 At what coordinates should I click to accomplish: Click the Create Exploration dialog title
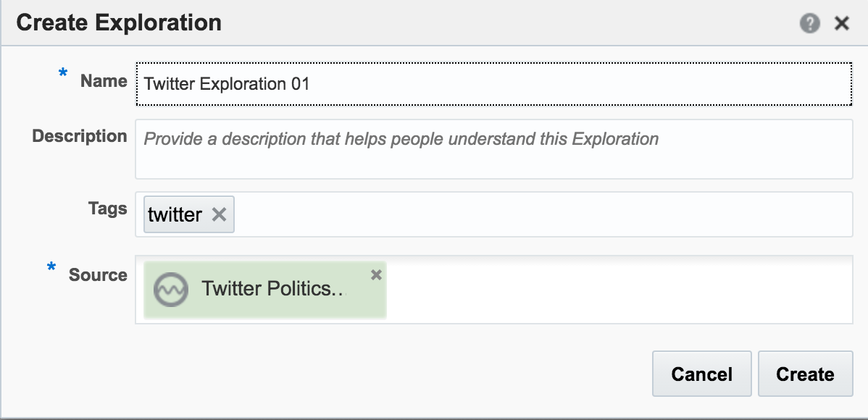[x=119, y=23]
